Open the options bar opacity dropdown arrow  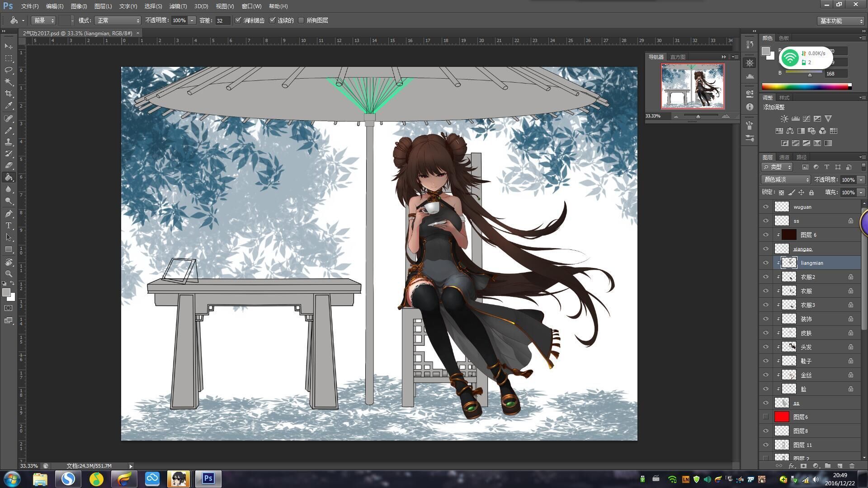click(192, 20)
